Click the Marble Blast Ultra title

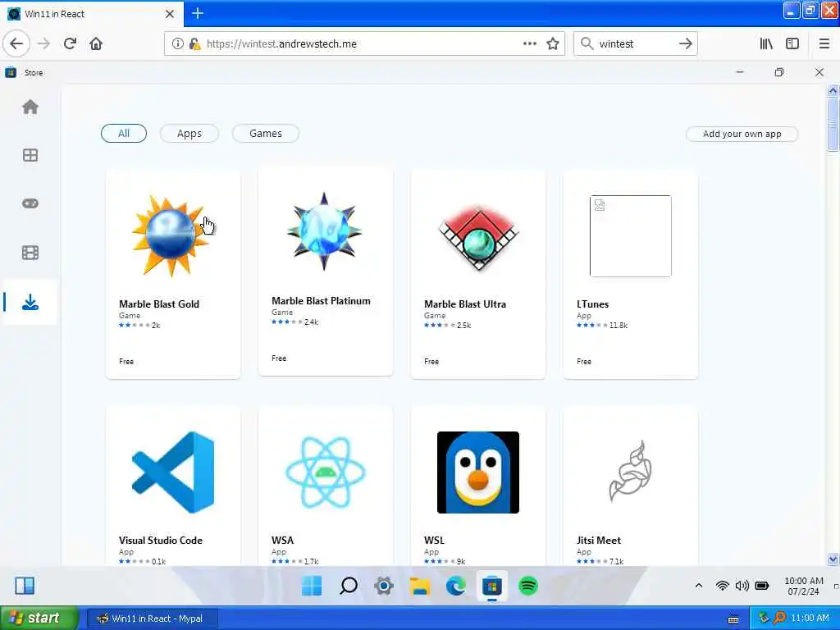pos(465,304)
